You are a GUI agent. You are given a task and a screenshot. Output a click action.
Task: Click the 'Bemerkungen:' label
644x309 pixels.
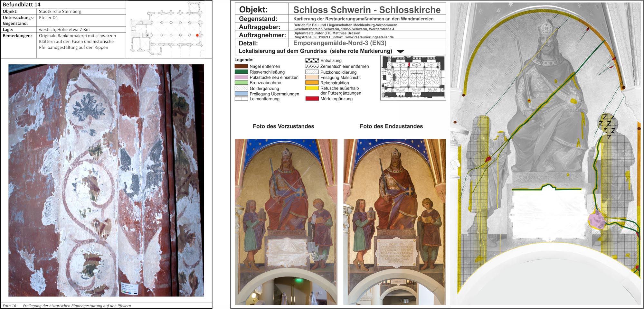pyautogui.click(x=17, y=36)
